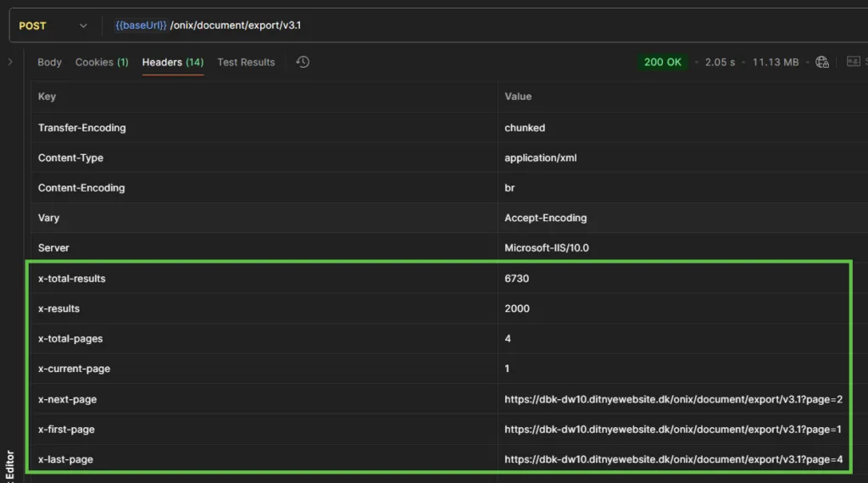Select the Microsoft-IIS/10.0 value

click(x=547, y=248)
